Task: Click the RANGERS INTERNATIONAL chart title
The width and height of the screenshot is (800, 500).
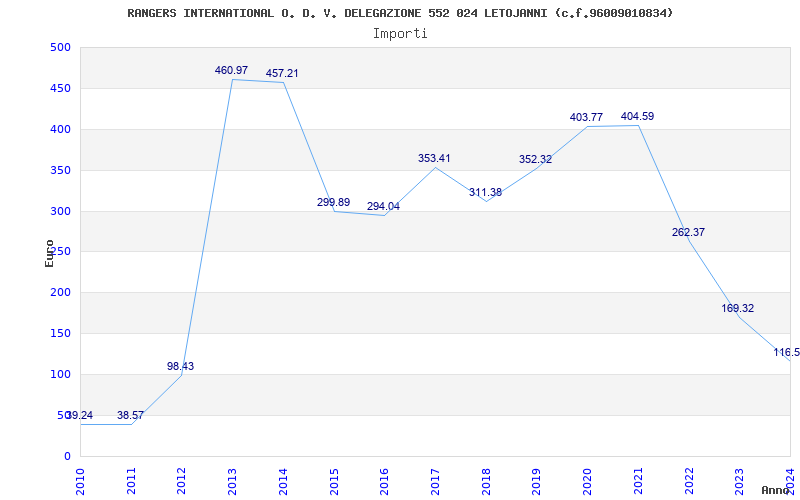Action: click(x=400, y=13)
